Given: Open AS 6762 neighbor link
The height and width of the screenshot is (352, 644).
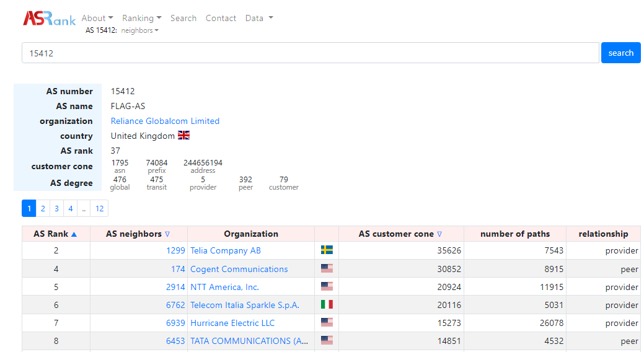Looking at the screenshot, I should (x=175, y=305).
